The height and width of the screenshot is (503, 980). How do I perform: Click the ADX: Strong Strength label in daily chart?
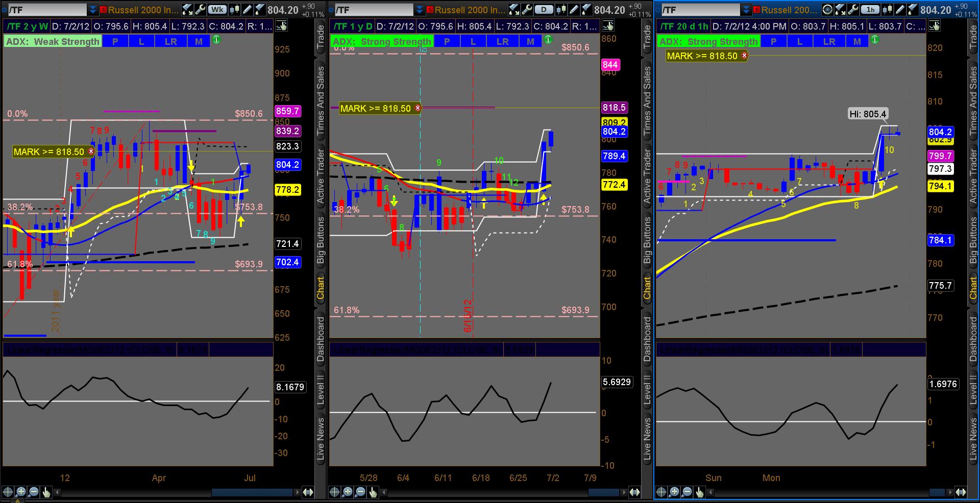382,41
